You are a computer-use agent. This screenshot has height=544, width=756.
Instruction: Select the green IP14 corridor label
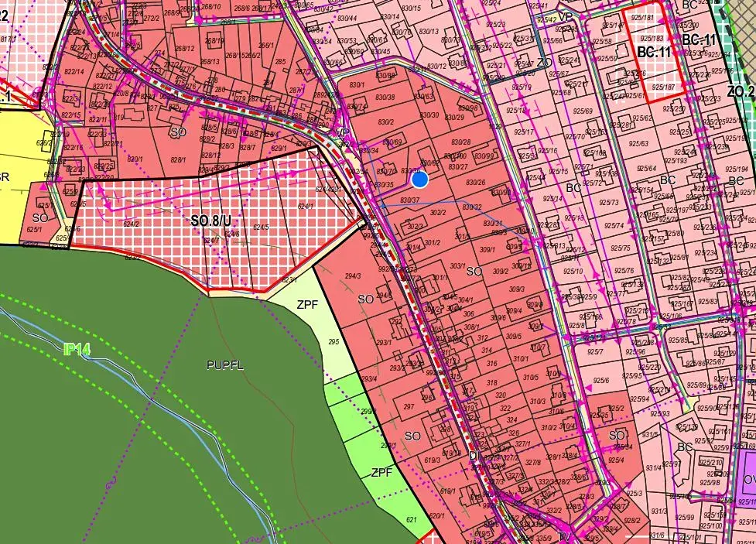click(x=77, y=351)
